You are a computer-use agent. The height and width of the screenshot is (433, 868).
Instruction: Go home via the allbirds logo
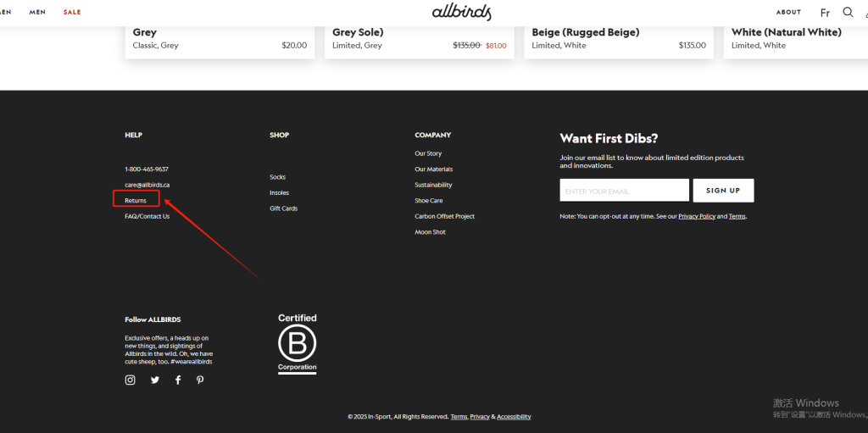pyautogui.click(x=461, y=12)
